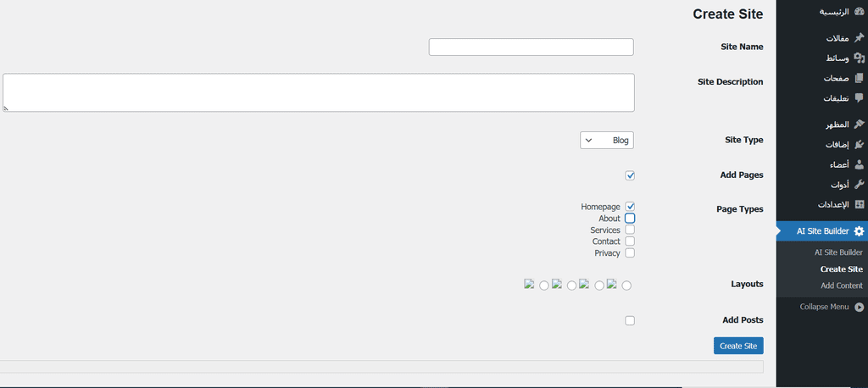Click the Posts (مقالات) pushpin icon
Image resolution: width=868 pixels, height=388 pixels.
[x=859, y=37]
